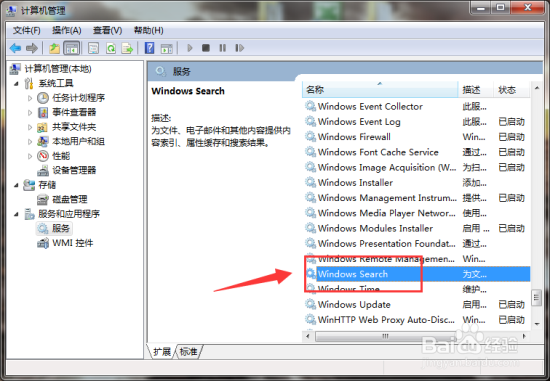Click the gear icon beside Windows Firewall
The width and height of the screenshot is (550, 381).
(310, 136)
